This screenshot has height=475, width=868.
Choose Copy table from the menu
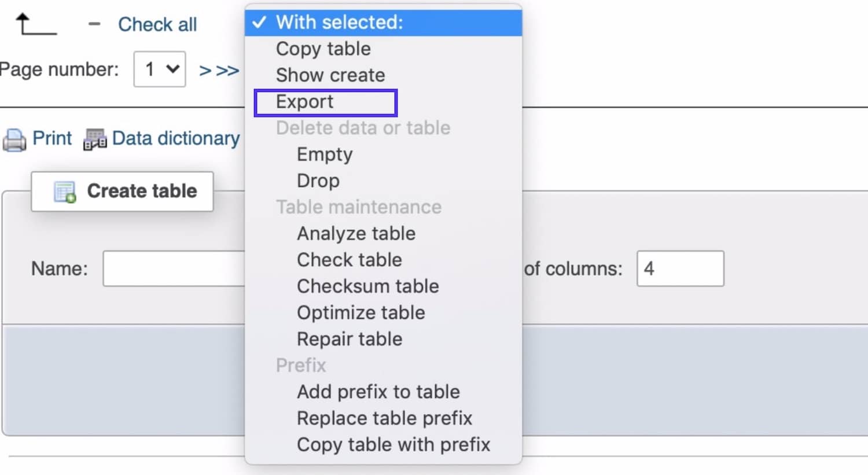click(x=323, y=49)
